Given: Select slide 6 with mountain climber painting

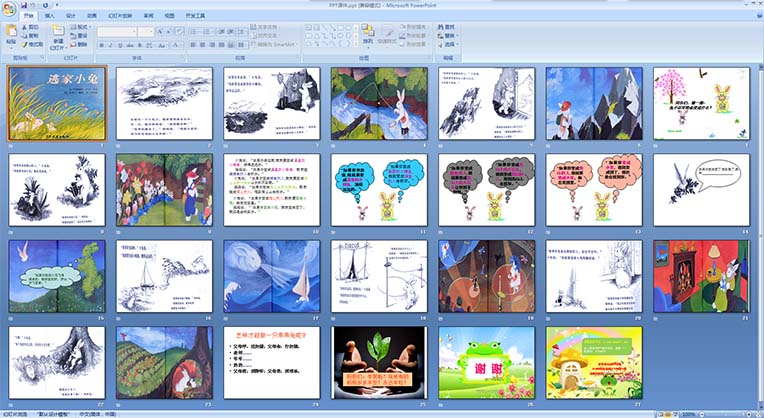Looking at the screenshot, I should point(594,103).
